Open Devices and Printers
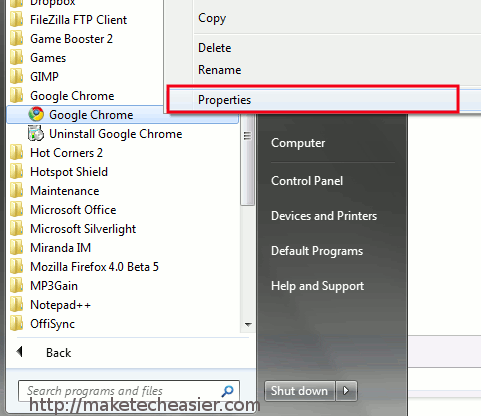The height and width of the screenshot is (416, 481). 324,216
